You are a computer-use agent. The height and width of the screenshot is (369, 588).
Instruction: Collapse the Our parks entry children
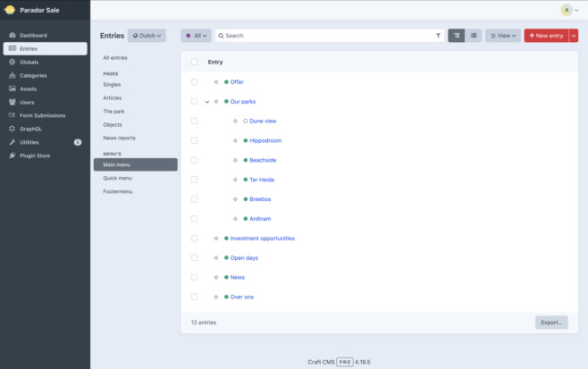[207, 102]
